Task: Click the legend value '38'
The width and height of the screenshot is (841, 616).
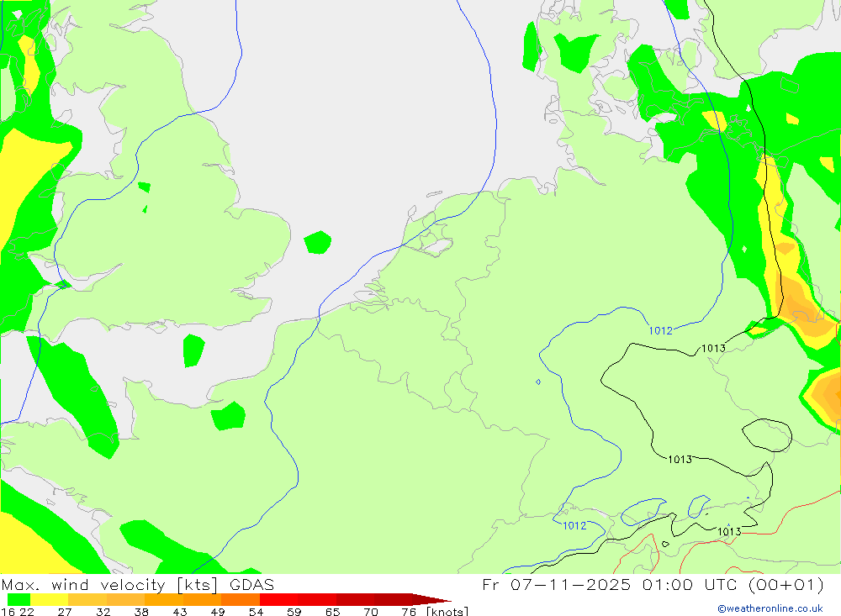Action: click(141, 612)
